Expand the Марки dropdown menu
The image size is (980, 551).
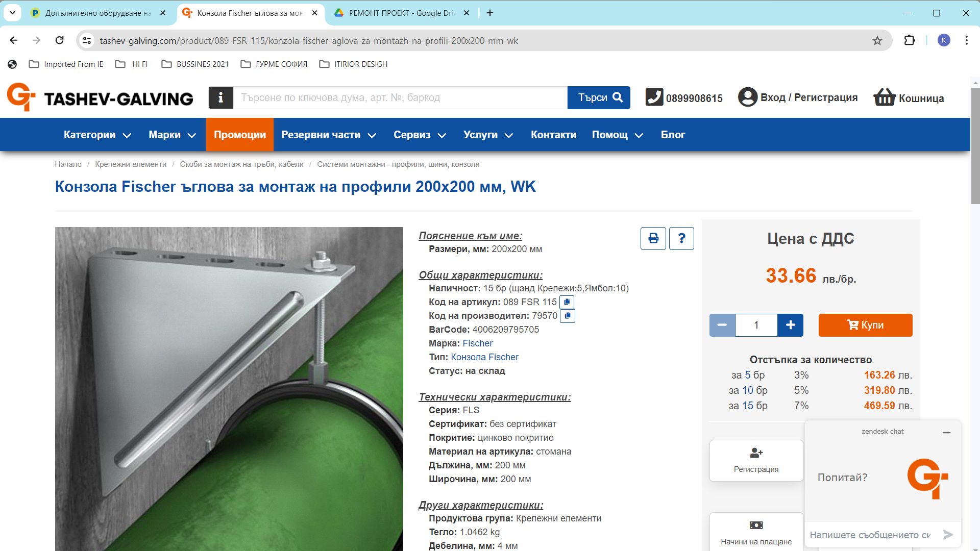coord(172,135)
